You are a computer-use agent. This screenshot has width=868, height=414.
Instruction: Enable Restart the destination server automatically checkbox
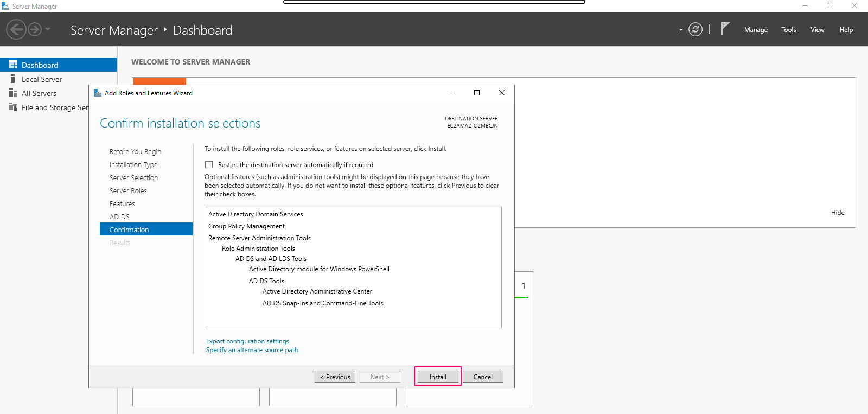(x=209, y=165)
